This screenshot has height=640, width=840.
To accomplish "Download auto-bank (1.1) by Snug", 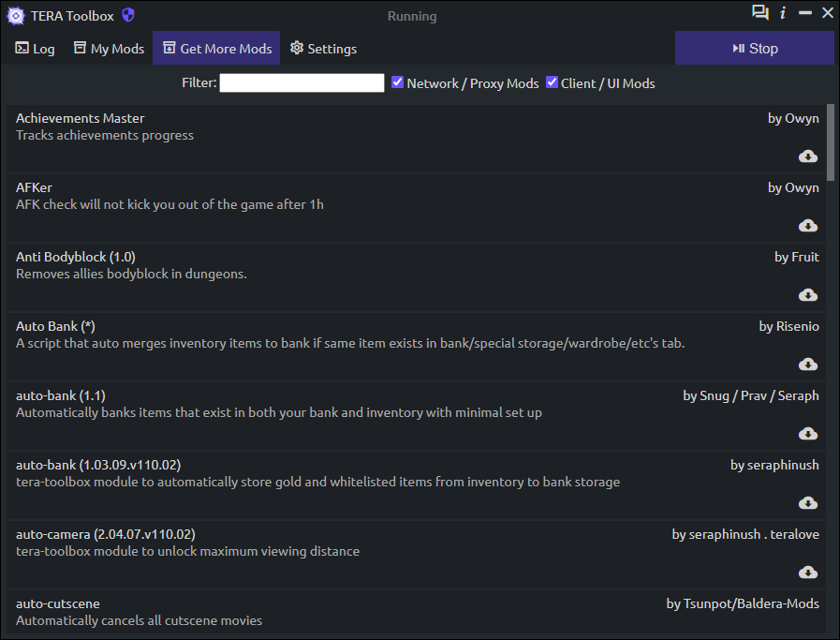I will [808, 434].
